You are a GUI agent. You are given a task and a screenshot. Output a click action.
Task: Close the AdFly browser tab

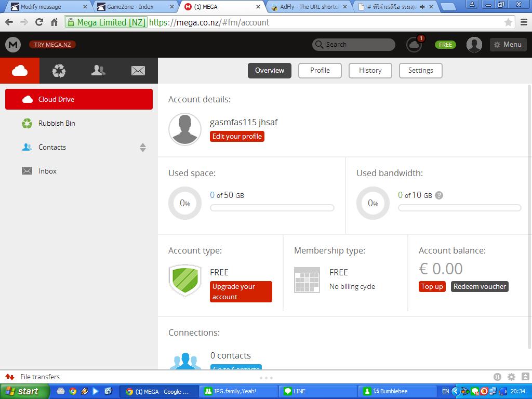[x=345, y=7]
